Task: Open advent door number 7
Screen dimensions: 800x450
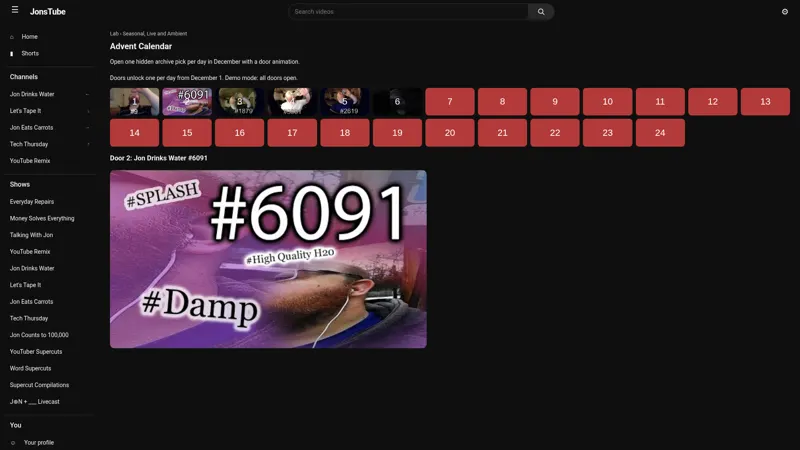Action: (x=449, y=102)
